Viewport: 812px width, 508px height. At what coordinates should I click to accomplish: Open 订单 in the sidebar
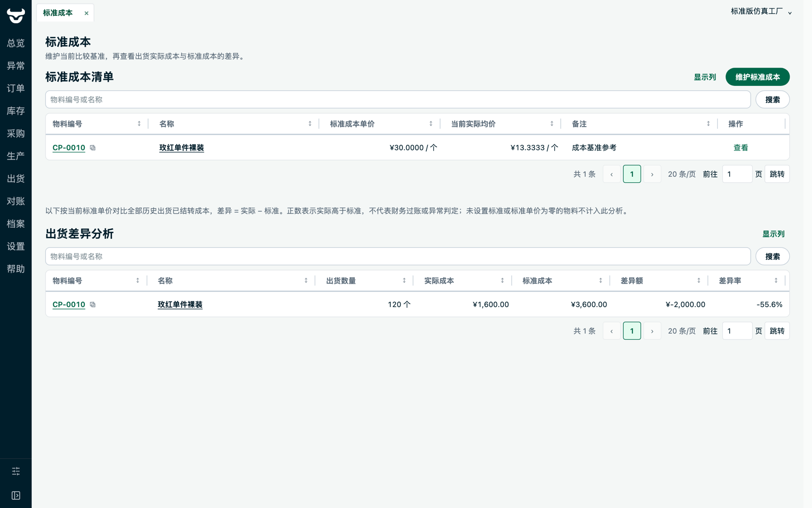pyautogui.click(x=16, y=88)
